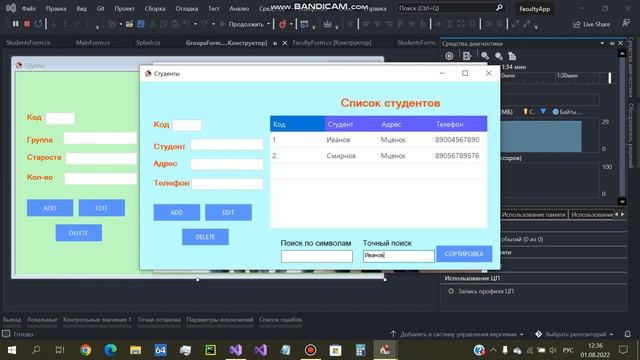Open Google Chrome from the taskbar
The height and width of the screenshot is (360, 640).
[85, 350]
